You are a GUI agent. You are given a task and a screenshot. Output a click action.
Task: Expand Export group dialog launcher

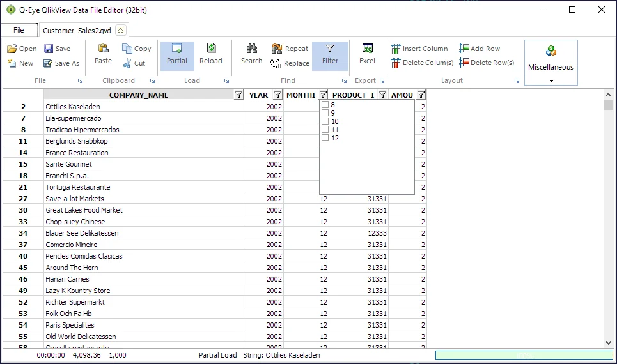(x=382, y=80)
